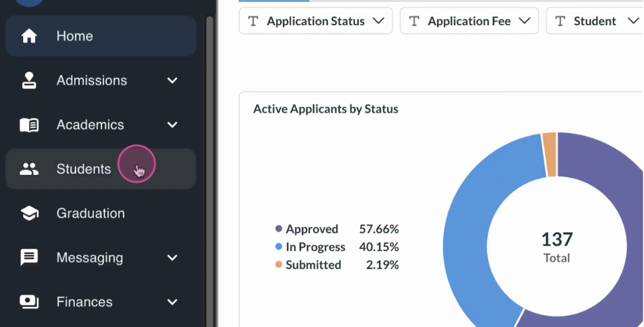Click the Finances money icon
The height and width of the screenshot is (327, 644).
coord(29,302)
